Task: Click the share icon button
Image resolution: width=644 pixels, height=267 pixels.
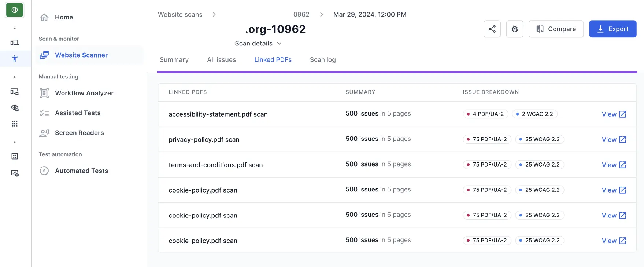Action: click(492, 29)
